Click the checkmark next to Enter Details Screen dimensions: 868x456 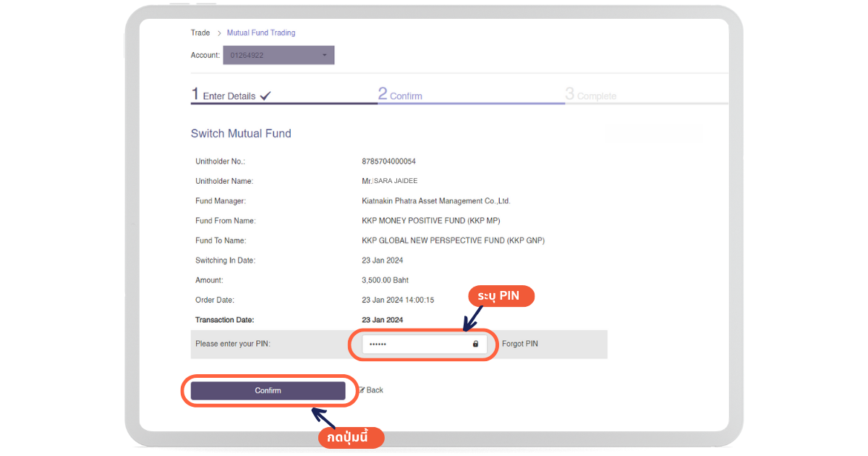point(265,96)
